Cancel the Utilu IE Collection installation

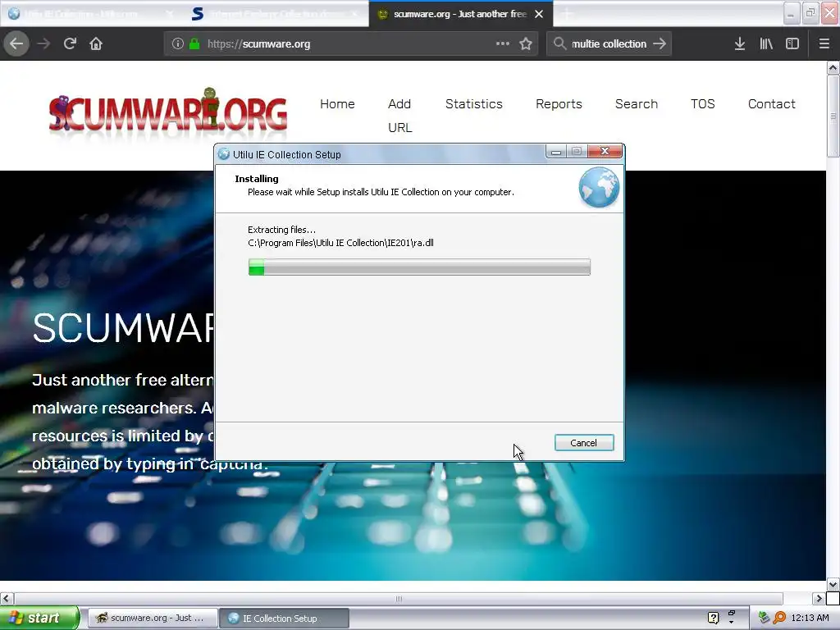point(584,442)
